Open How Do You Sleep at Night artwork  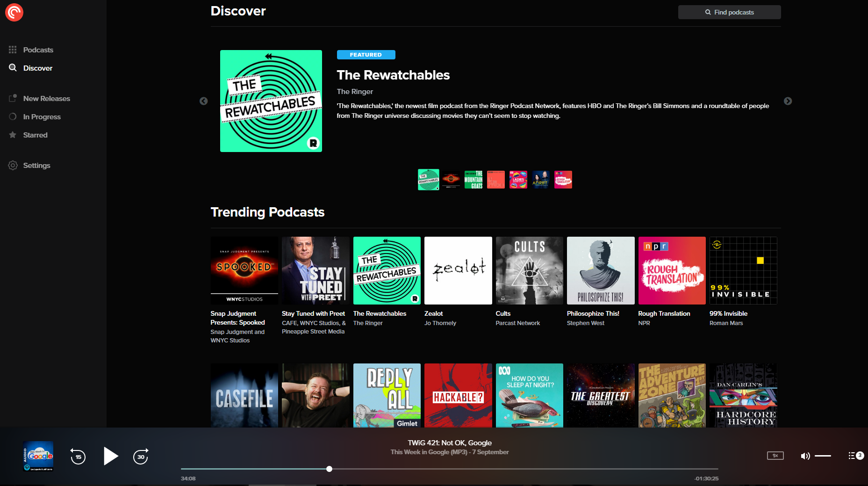[530, 395]
